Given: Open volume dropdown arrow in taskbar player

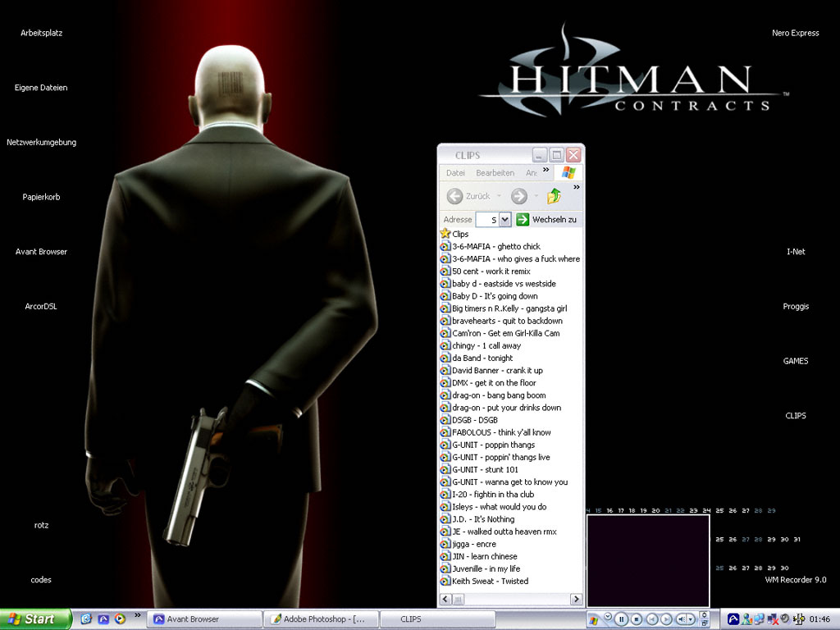Looking at the screenshot, I should pos(691,619).
